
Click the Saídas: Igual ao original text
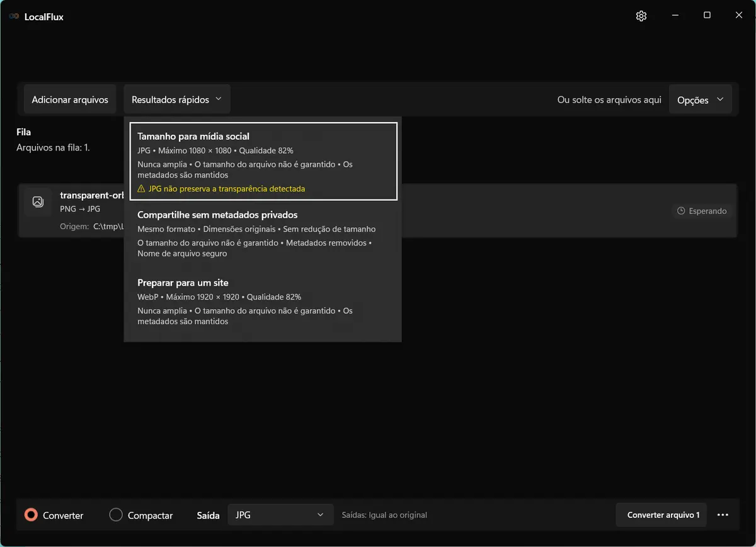pos(384,515)
